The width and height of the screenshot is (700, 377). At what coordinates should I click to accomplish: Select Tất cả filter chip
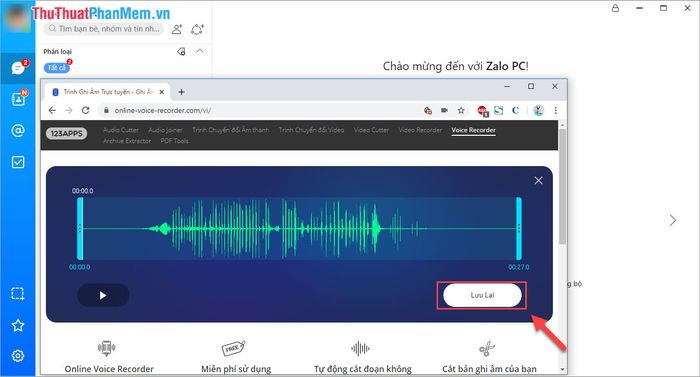coord(56,67)
